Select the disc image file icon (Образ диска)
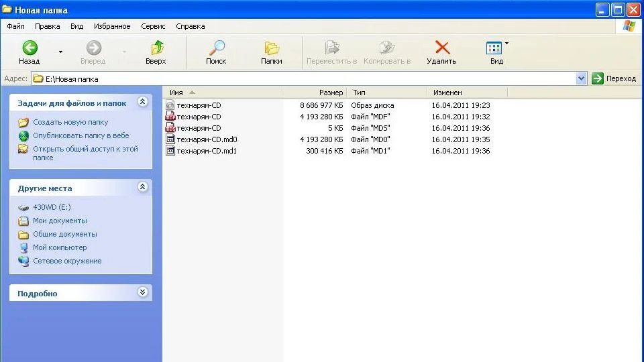The image size is (644, 362). coord(170,105)
